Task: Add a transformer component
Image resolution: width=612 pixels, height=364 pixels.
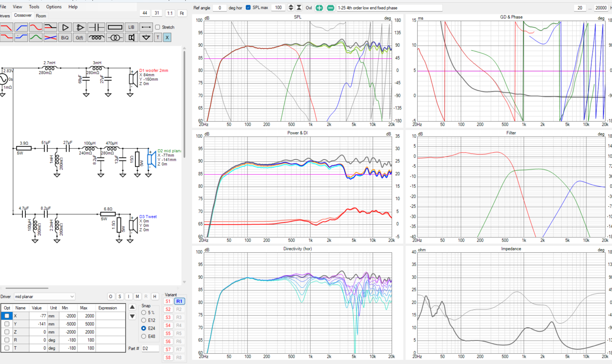Action: click(115, 37)
